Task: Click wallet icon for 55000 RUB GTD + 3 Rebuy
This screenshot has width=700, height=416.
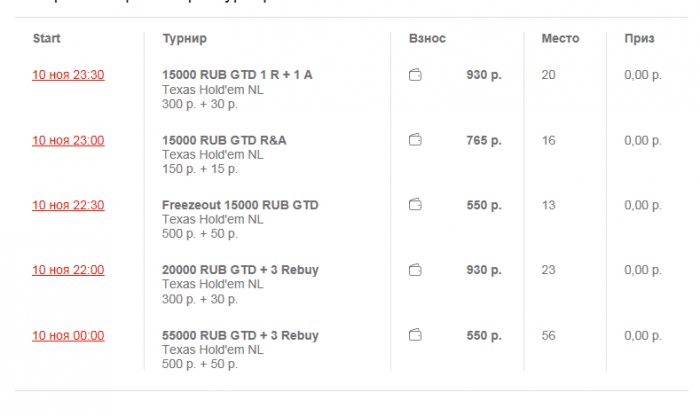Action: (415, 335)
